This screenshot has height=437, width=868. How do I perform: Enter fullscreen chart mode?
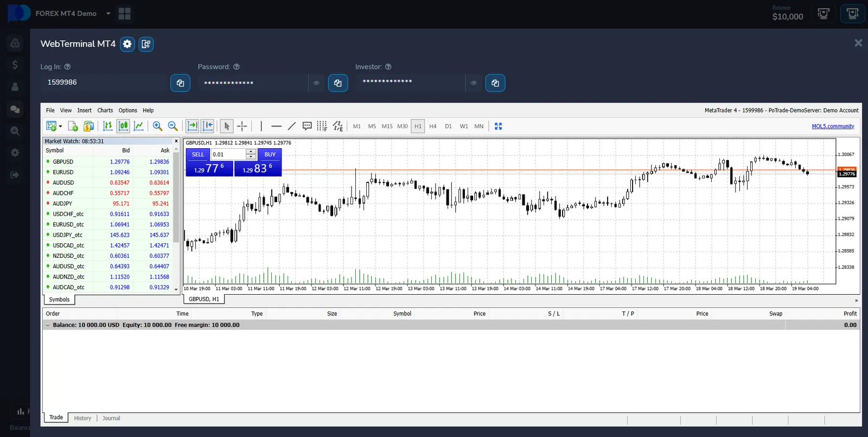pyautogui.click(x=498, y=126)
